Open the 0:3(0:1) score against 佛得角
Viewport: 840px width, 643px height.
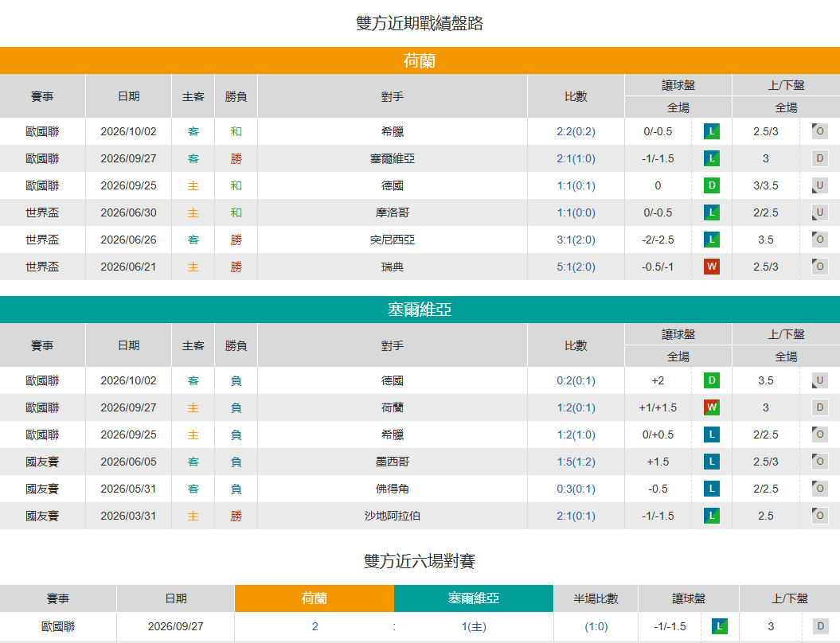point(576,489)
